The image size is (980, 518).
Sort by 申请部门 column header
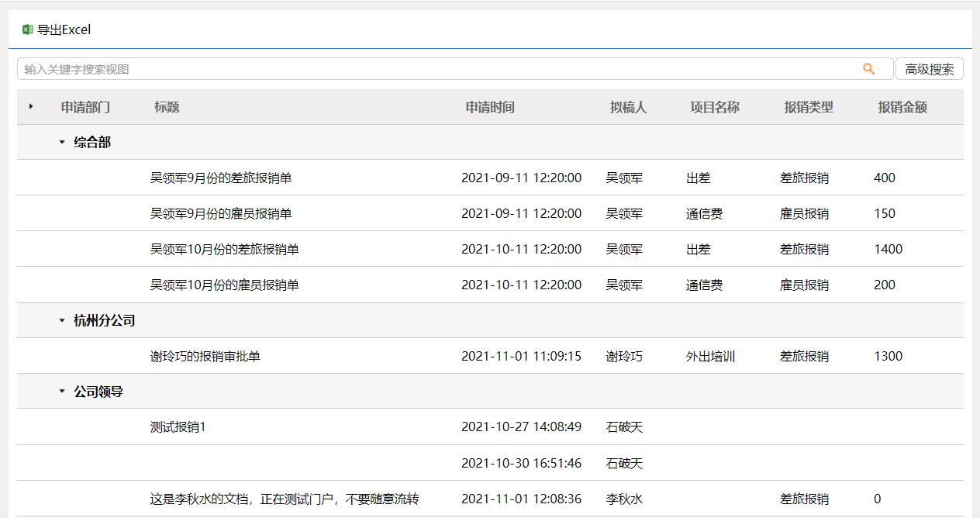pos(85,107)
